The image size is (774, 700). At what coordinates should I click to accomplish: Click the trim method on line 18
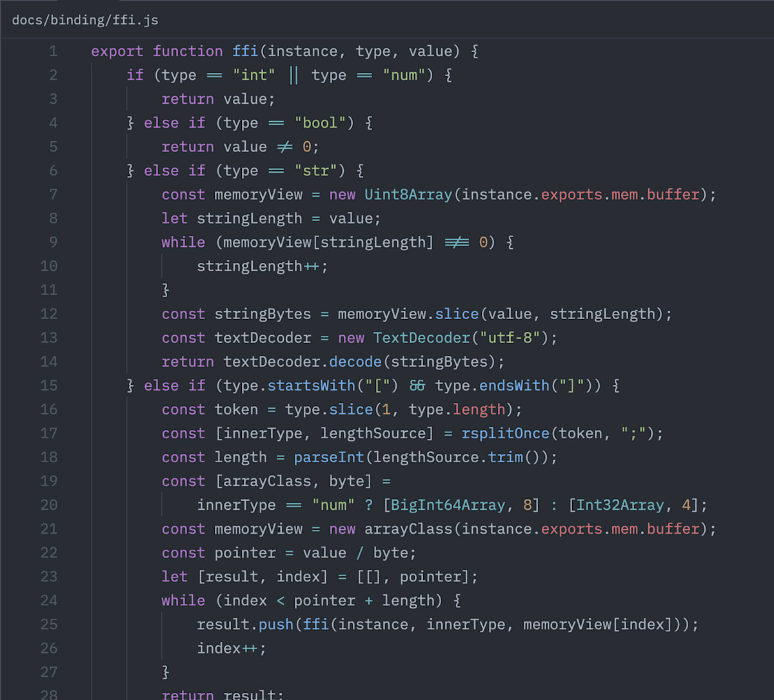point(505,456)
